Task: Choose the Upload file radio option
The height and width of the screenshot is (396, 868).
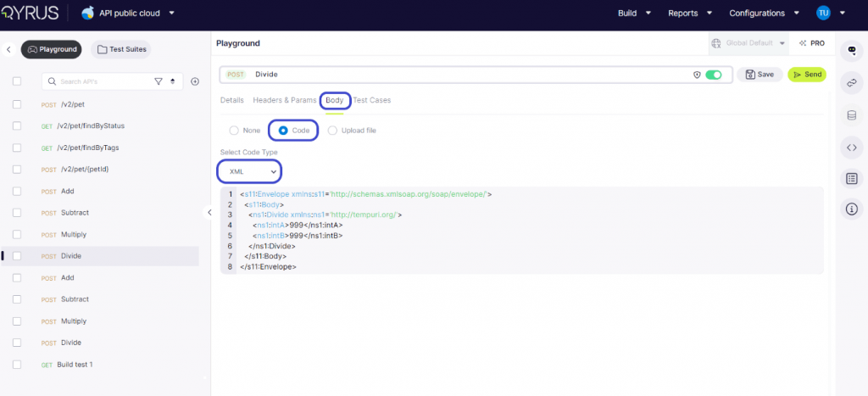Action: [332, 131]
